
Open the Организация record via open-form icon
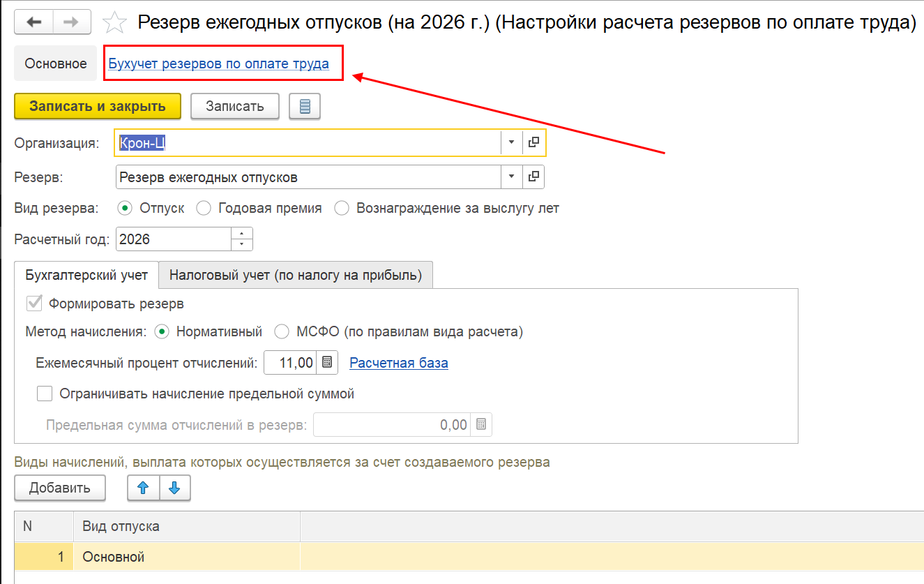(533, 142)
